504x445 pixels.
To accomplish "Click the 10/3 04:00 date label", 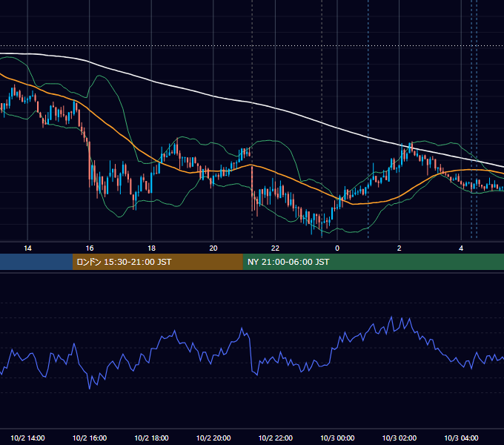I will click(461, 438).
